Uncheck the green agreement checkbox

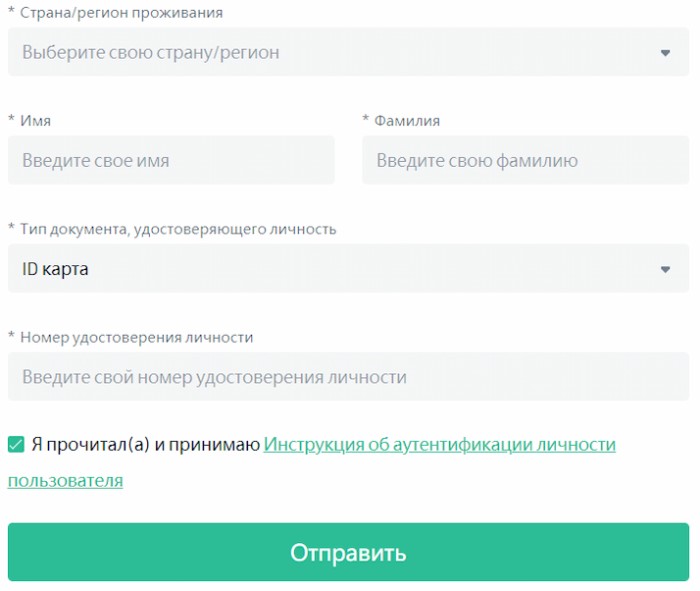[x=16, y=444]
